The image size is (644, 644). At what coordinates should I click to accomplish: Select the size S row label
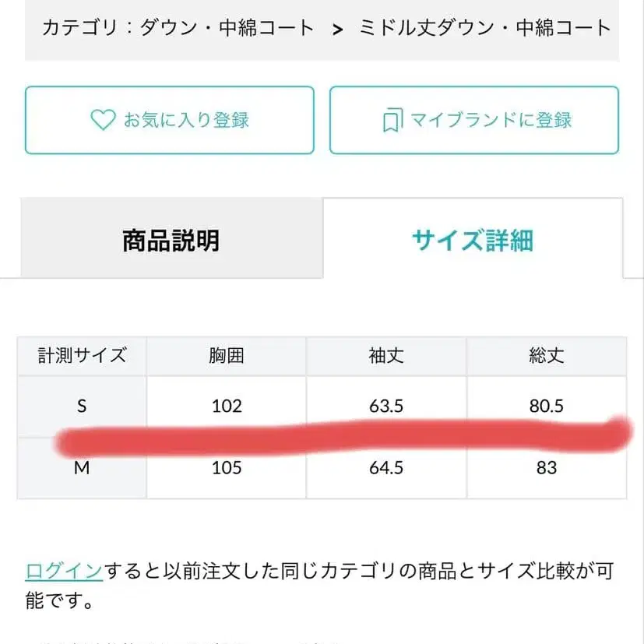click(80, 406)
